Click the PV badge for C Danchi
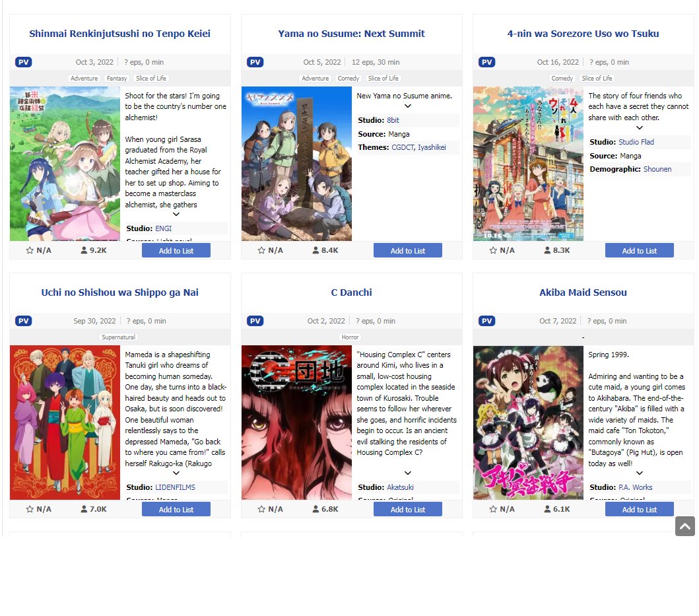699x616 pixels. coord(255,321)
